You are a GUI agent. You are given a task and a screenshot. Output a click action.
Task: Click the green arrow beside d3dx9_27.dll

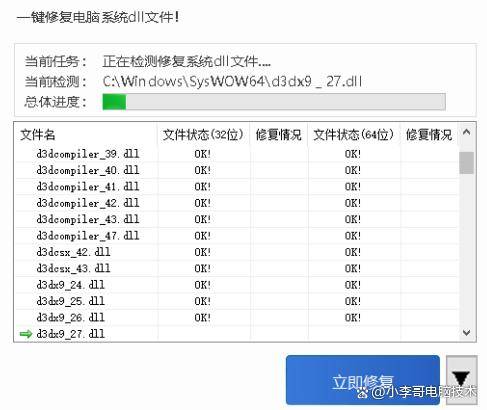point(26,334)
